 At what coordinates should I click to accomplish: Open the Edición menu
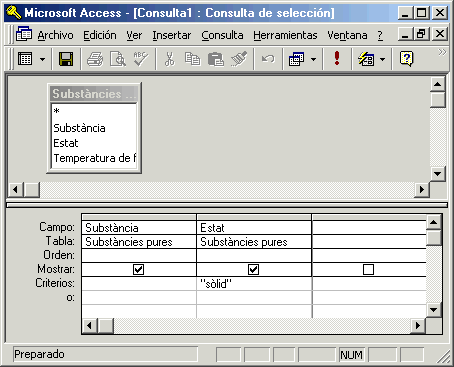[100, 35]
